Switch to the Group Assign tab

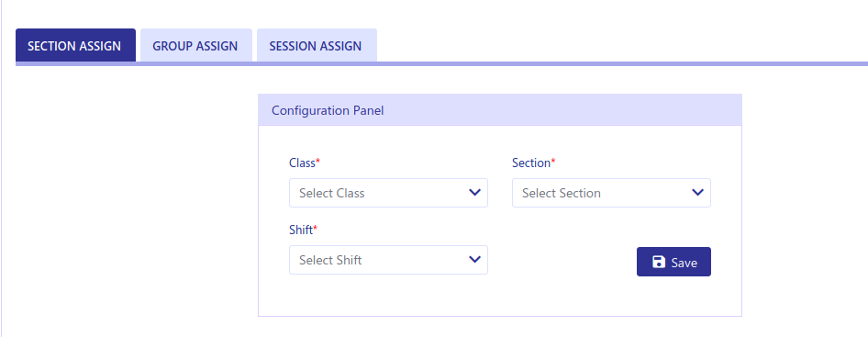(x=196, y=45)
